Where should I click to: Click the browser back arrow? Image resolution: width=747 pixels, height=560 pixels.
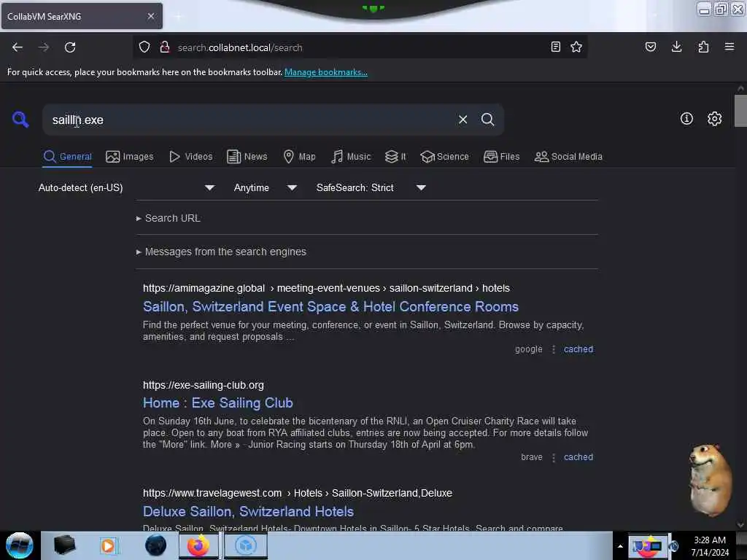(18, 47)
